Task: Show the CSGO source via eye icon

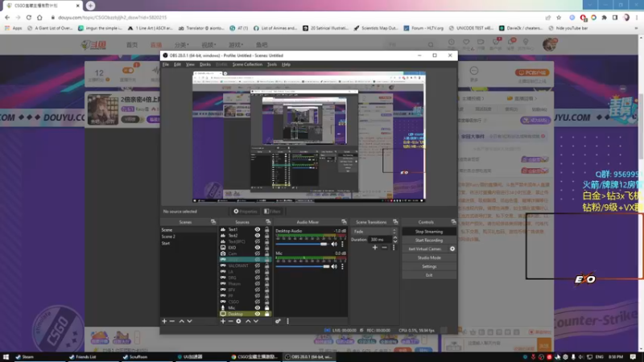Action: click(x=258, y=302)
